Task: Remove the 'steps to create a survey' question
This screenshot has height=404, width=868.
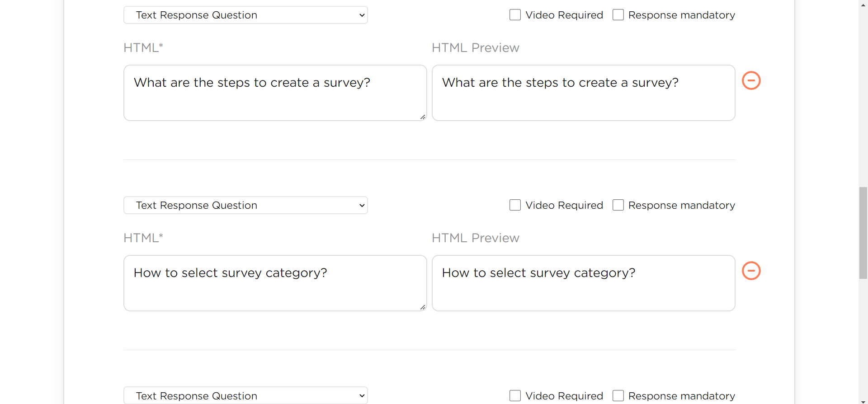Action: (x=751, y=80)
